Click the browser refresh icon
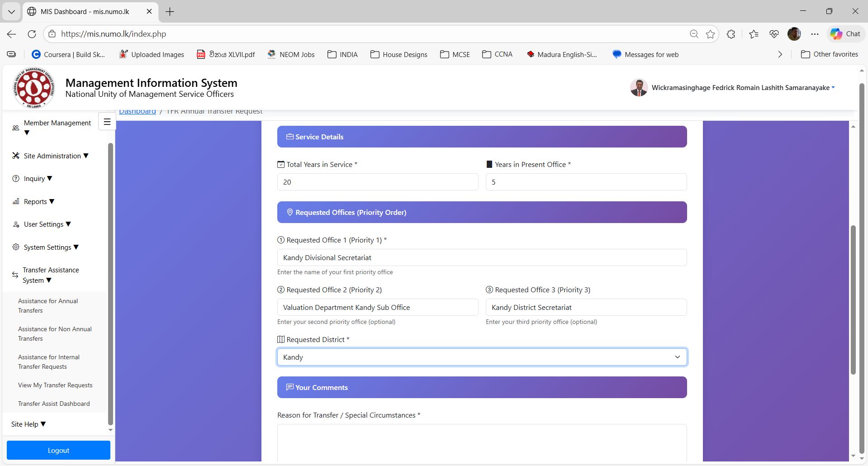Image resolution: width=868 pixels, height=466 pixels. coord(32,34)
